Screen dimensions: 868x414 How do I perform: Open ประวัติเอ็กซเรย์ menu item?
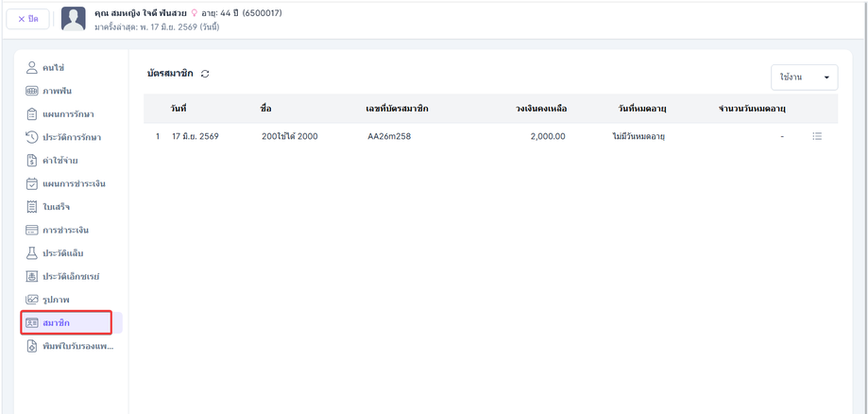pyautogui.click(x=71, y=276)
